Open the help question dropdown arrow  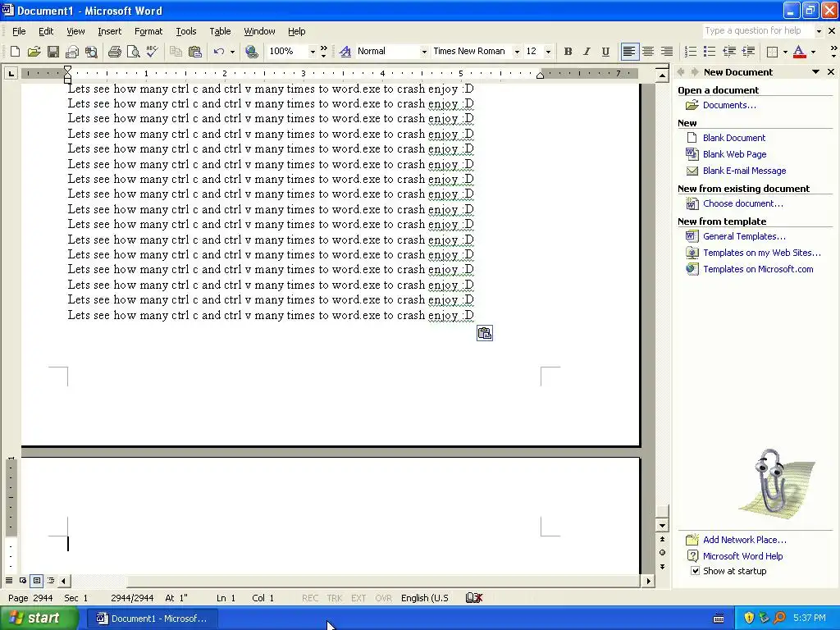pyautogui.click(x=819, y=31)
